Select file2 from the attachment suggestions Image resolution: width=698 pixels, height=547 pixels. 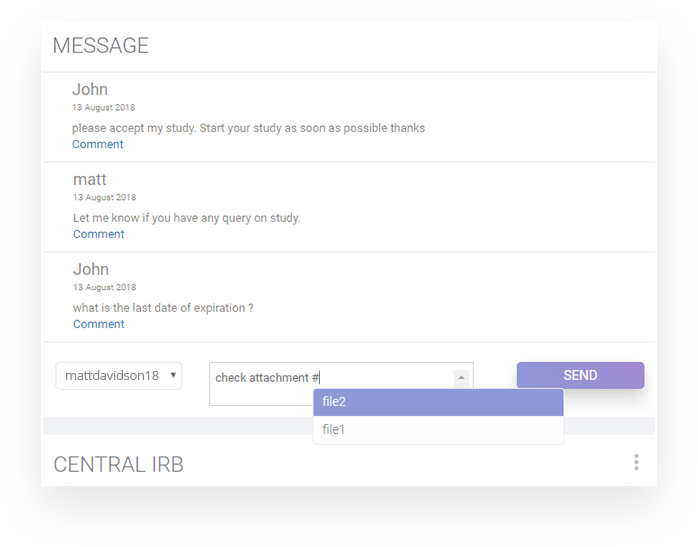[438, 402]
